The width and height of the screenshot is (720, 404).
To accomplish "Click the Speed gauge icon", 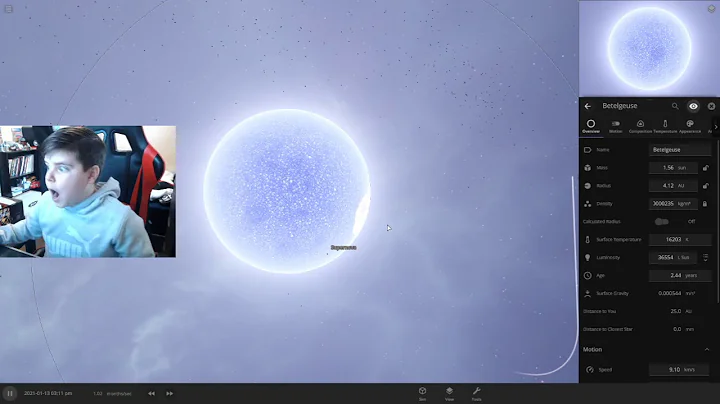I will click(590, 370).
